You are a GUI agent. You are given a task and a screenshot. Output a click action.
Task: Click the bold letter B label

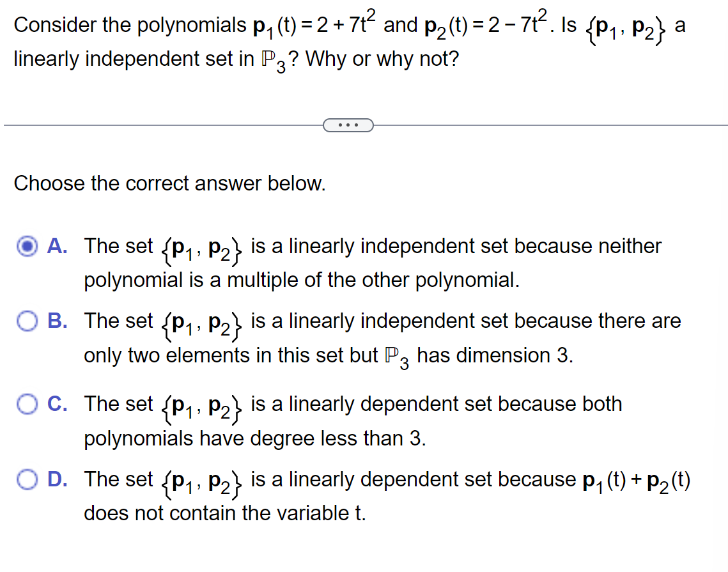[x=56, y=321]
